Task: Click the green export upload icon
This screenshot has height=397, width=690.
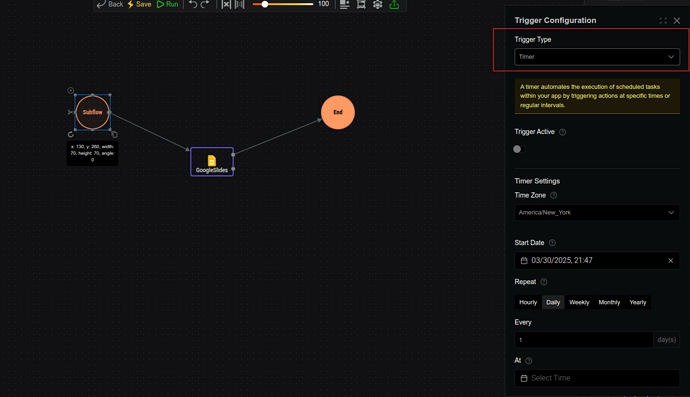Action: click(x=394, y=4)
